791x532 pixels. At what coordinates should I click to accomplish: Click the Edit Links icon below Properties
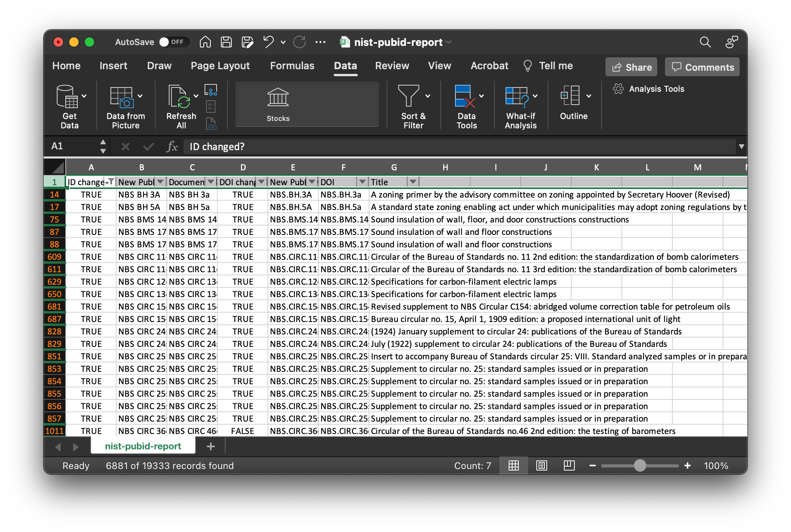point(211,124)
